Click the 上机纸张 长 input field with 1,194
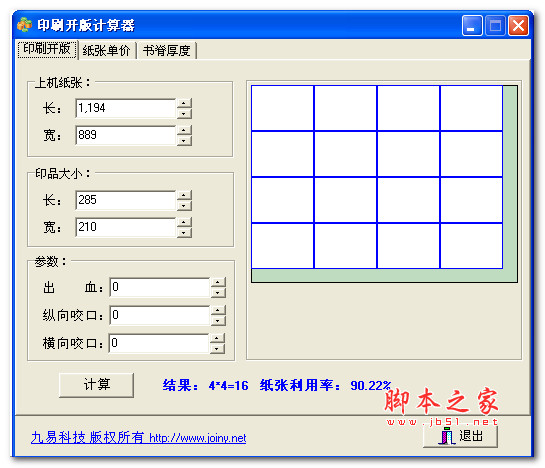545x468 pixels. (x=125, y=108)
